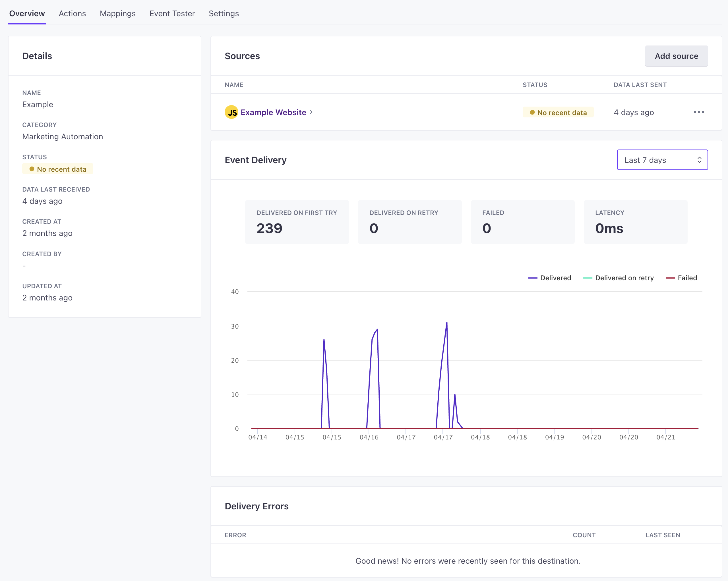Open the Actions tab
728x581 pixels.
(x=72, y=14)
